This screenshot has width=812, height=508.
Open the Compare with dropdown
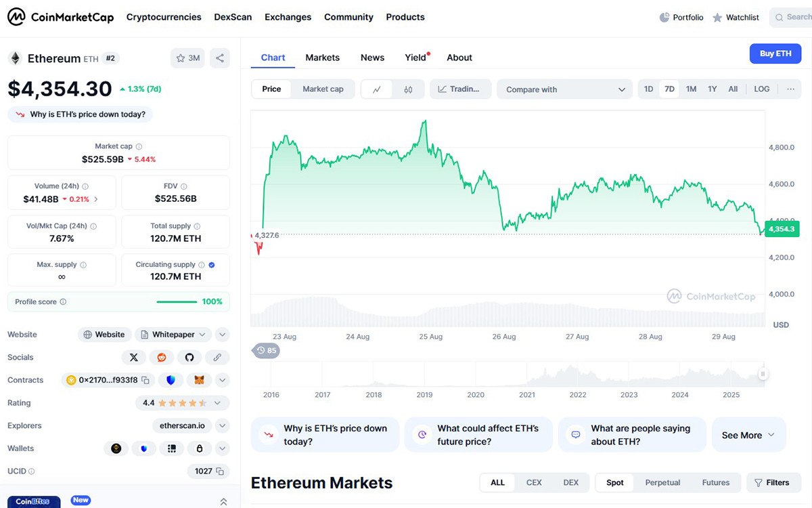pyautogui.click(x=564, y=89)
